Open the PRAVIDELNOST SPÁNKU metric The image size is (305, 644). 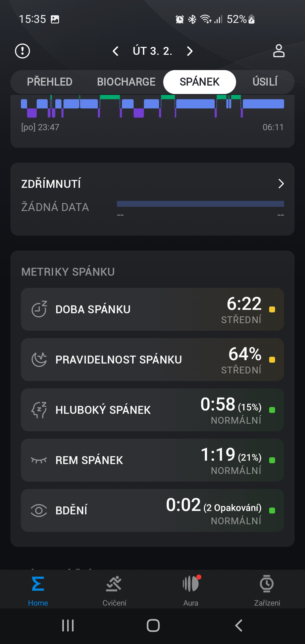tap(152, 360)
